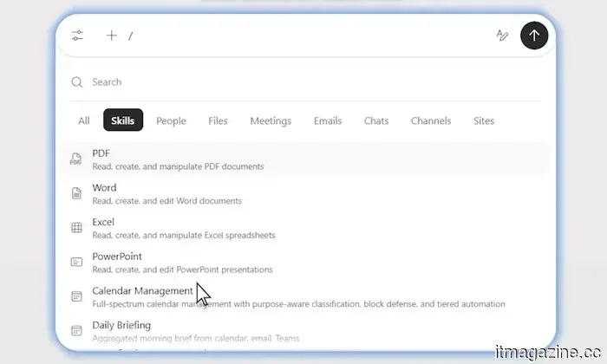This screenshot has width=607, height=364.
Task: Click 'Read, create, and manipulate PDF documents'
Action: 178,166
